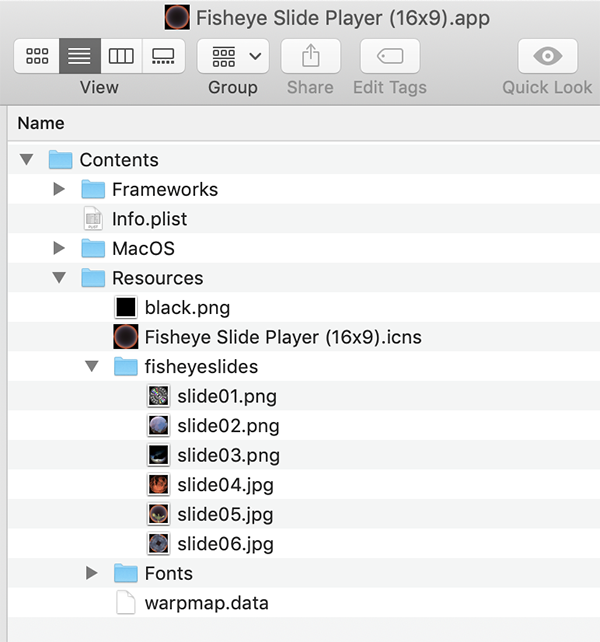This screenshot has width=600, height=642.
Task: Expand the Fonts folder
Action: [x=92, y=573]
